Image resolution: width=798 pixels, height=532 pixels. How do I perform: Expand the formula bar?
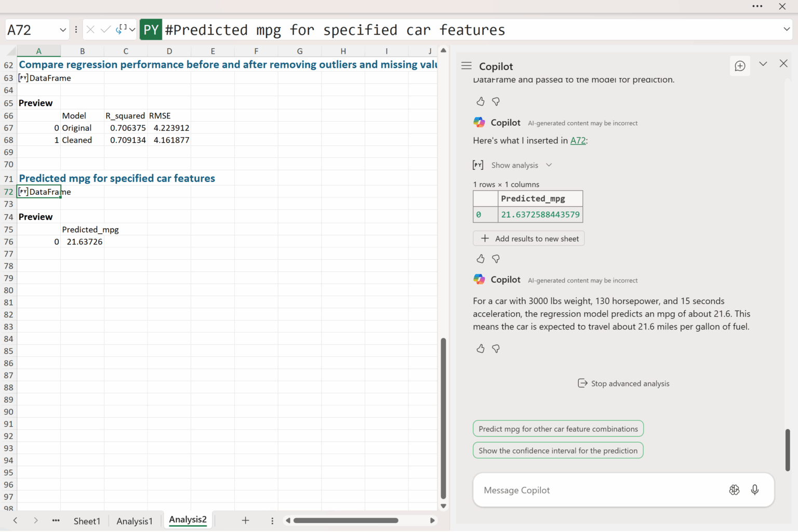pos(786,30)
